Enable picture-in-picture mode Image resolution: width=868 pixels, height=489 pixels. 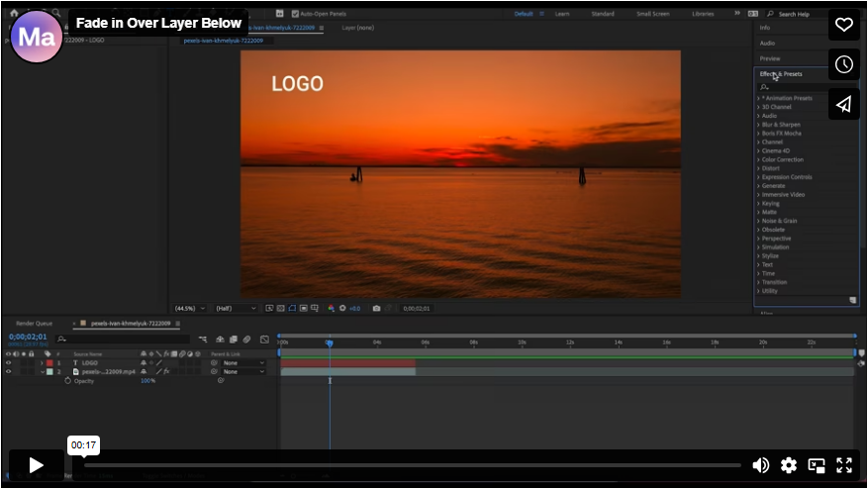816,465
